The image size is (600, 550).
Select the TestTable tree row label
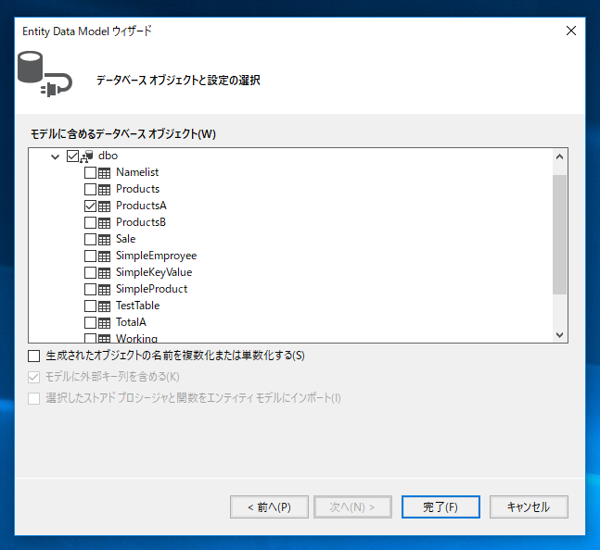(x=138, y=306)
